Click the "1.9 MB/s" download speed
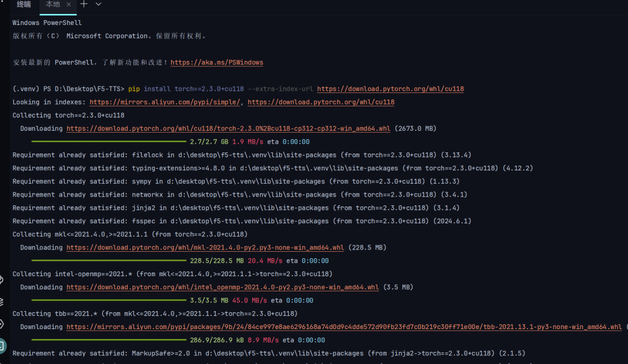This screenshot has height=364, width=628. click(x=248, y=142)
